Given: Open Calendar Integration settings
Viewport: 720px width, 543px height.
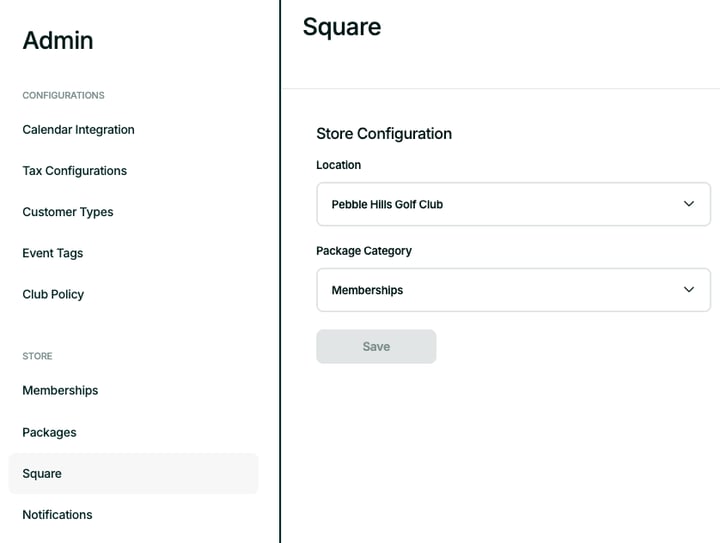Looking at the screenshot, I should [79, 130].
